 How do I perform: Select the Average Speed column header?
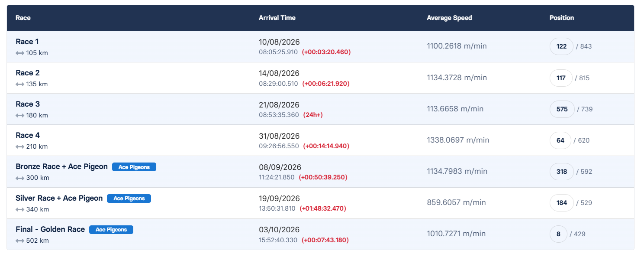tap(449, 18)
